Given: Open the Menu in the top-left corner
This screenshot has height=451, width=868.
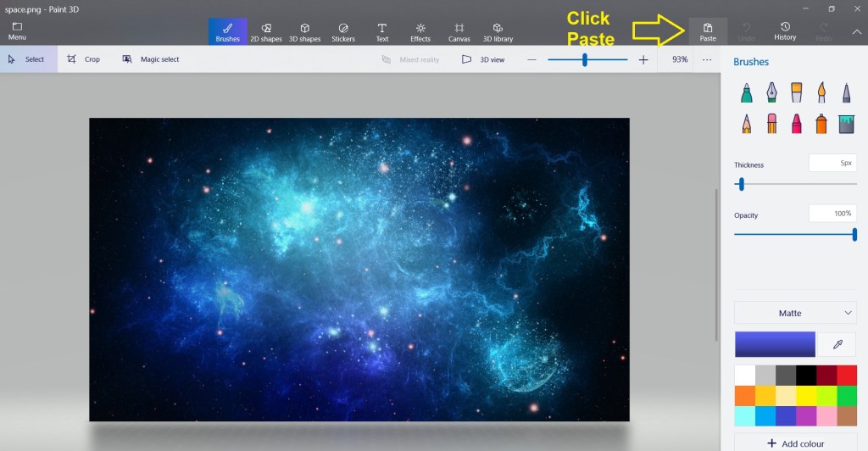Looking at the screenshot, I should [17, 31].
